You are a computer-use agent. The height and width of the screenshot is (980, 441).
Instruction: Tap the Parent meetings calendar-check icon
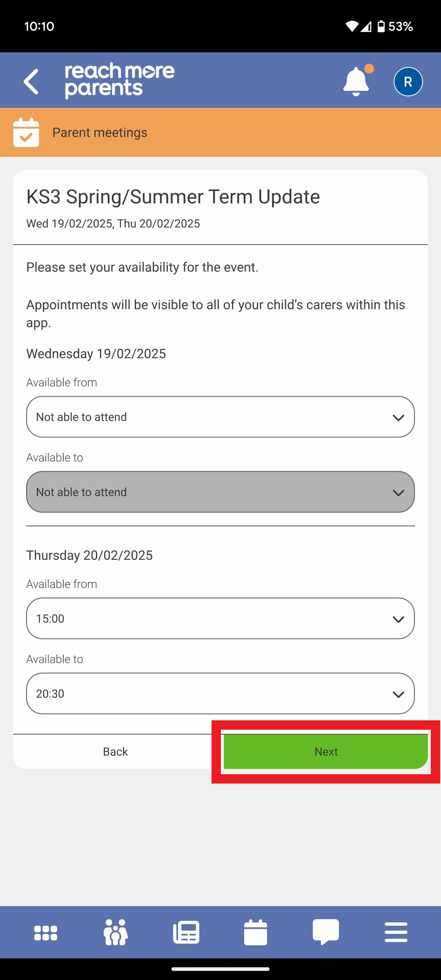[x=26, y=132]
